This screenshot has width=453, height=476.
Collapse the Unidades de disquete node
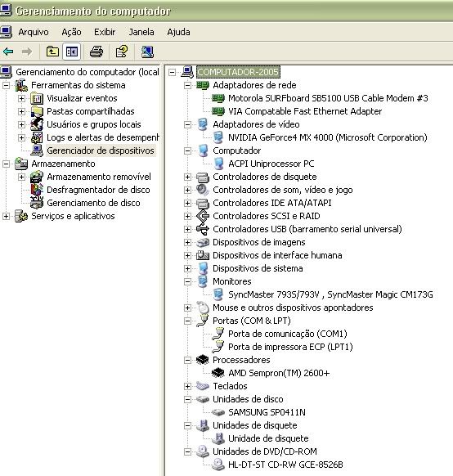(x=187, y=425)
